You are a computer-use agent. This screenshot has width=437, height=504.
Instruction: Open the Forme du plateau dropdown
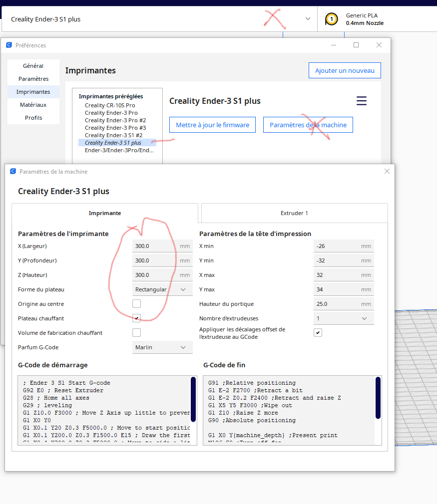click(162, 289)
